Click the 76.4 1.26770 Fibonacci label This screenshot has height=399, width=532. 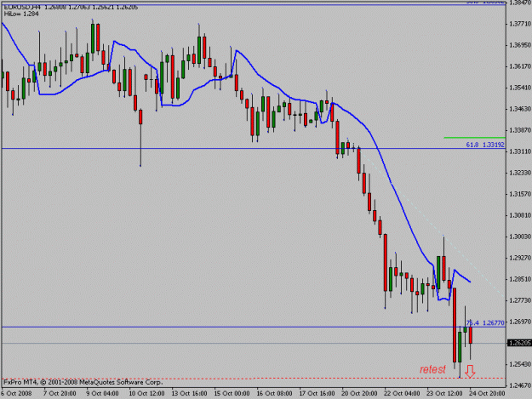pyautogui.click(x=485, y=322)
